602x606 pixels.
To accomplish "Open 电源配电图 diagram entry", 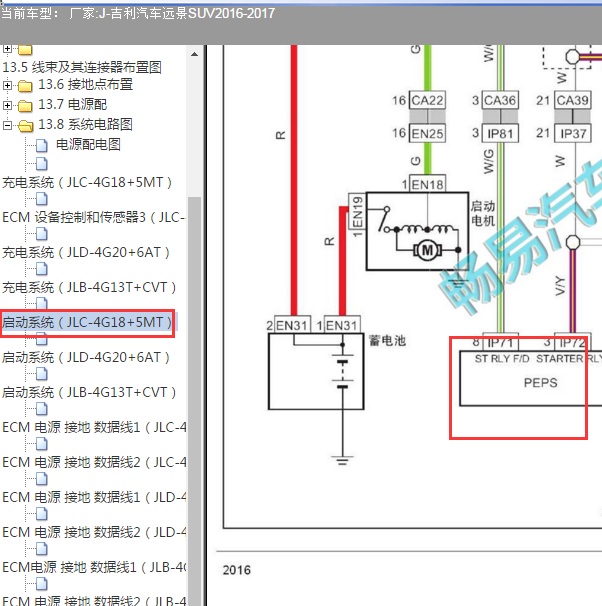I will click(88, 145).
